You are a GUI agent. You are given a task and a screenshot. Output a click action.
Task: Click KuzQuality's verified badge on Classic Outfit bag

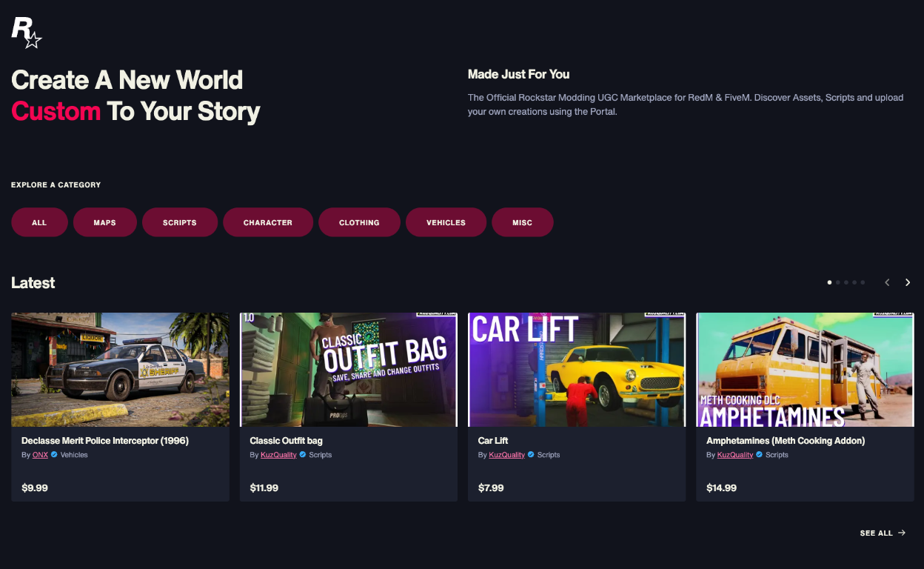[x=301, y=455]
